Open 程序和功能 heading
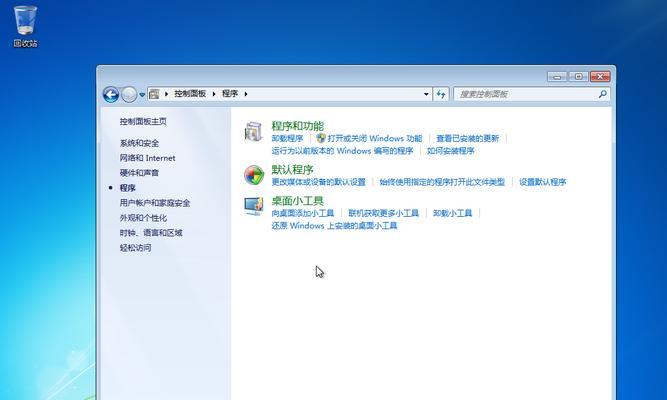The width and height of the screenshot is (667, 400). click(x=297, y=126)
